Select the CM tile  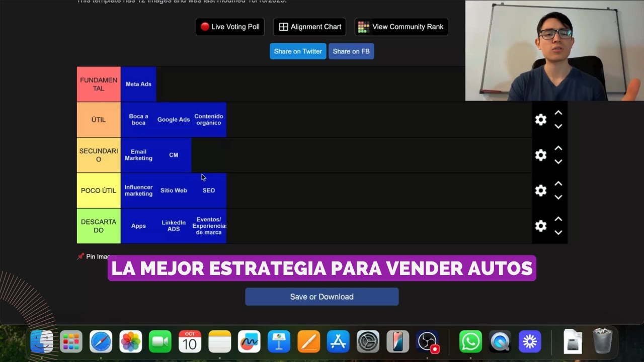174,155
